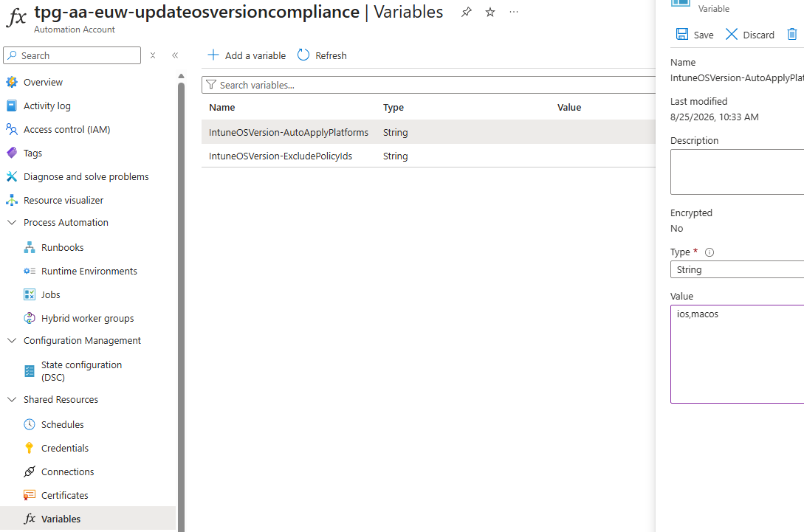Click the Activity log icon
The image size is (804, 532).
12,106
